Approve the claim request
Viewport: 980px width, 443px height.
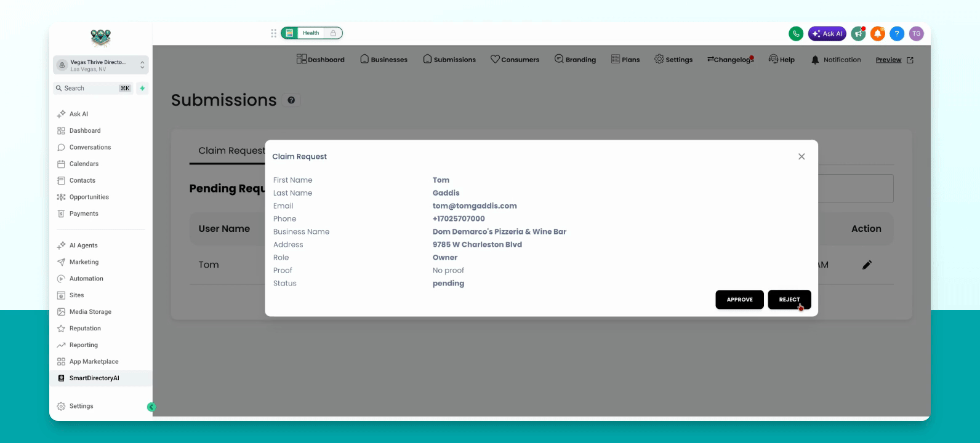click(739, 300)
